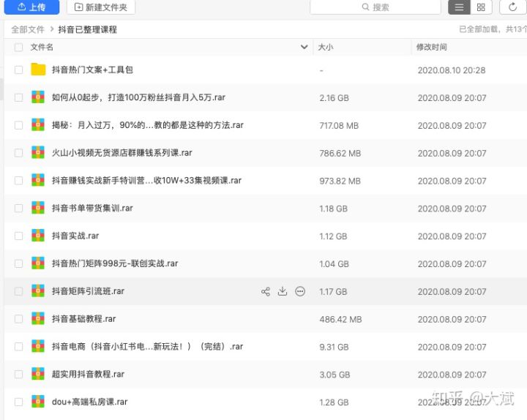This screenshot has width=527, height=420.
Task: Select checkbox for 抖音电商 rar file
Action: pyautogui.click(x=19, y=347)
